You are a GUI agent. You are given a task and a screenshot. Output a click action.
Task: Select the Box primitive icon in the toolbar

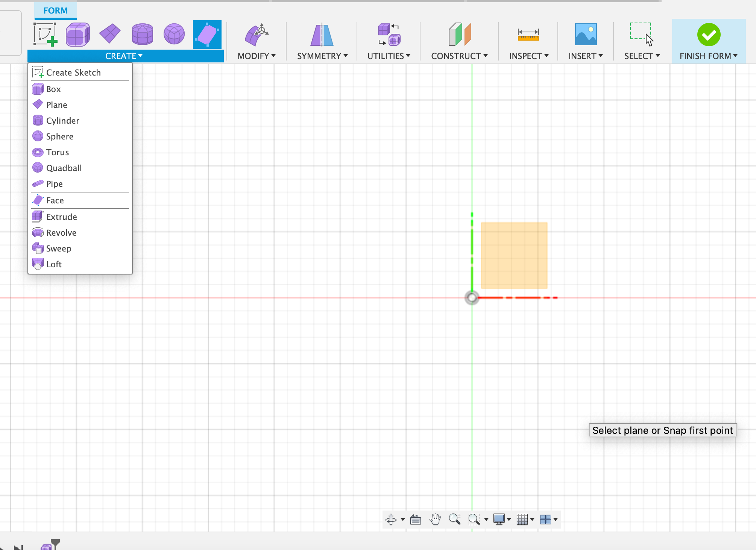tap(77, 34)
